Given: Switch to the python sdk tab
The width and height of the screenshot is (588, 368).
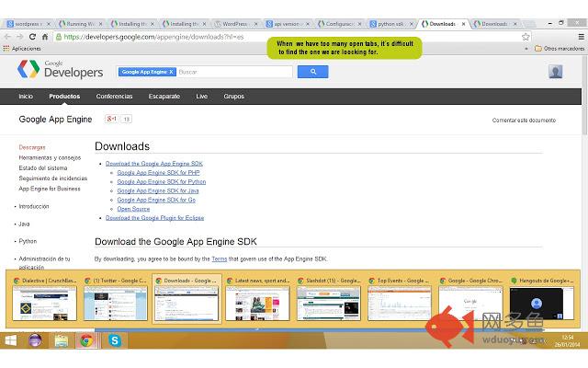Looking at the screenshot, I should 391,24.
